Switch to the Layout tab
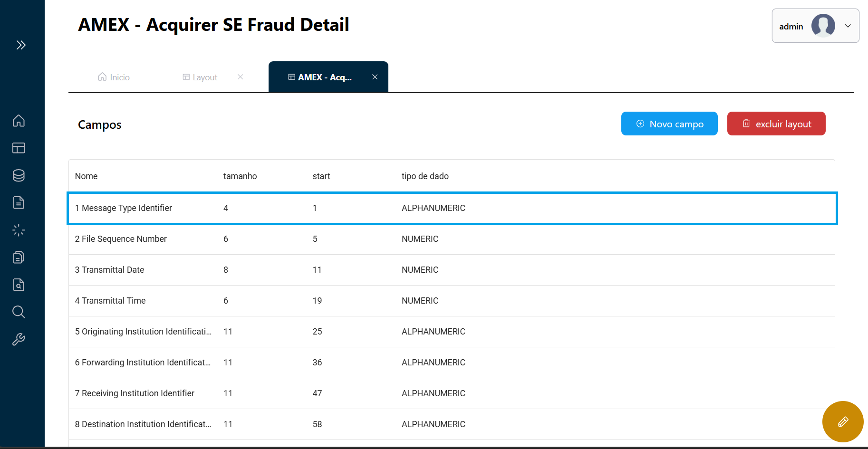The width and height of the screenshot is (868, 449). coord(201,77)
